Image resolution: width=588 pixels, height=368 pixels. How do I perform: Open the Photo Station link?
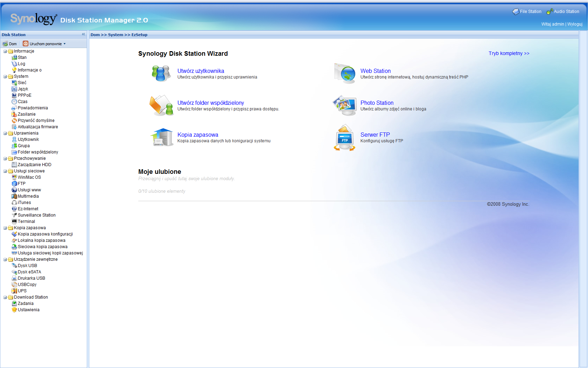click(x=377, y=103)
